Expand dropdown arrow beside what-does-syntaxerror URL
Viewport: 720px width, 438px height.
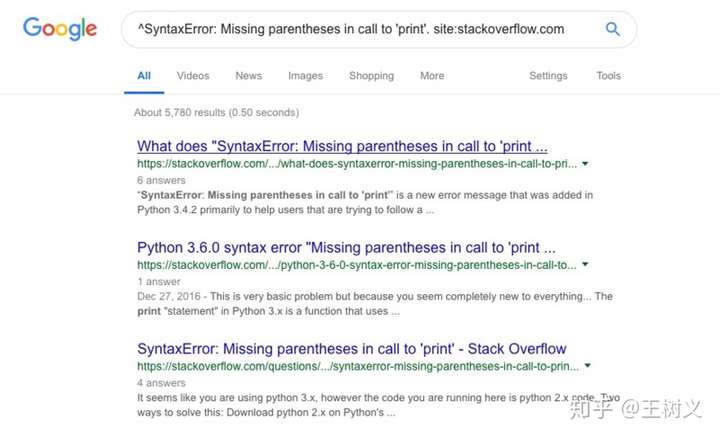[585, 163]
